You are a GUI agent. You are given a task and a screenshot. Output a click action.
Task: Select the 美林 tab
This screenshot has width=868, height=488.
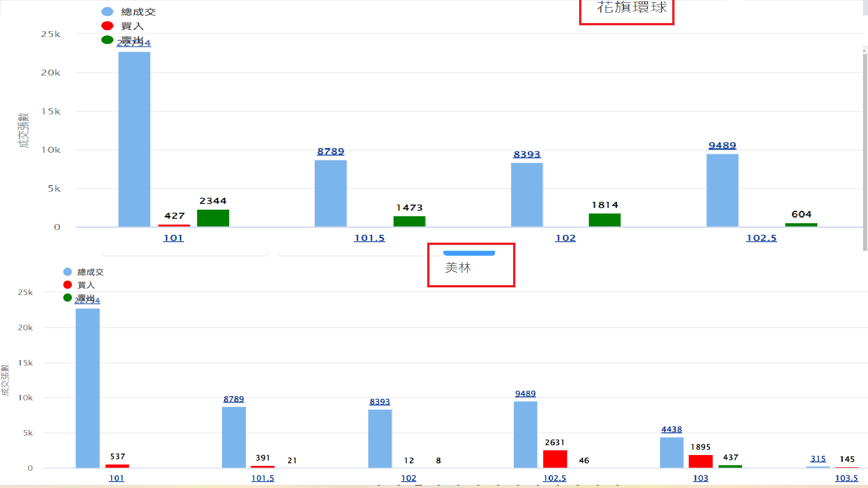(x=458, y=268)
